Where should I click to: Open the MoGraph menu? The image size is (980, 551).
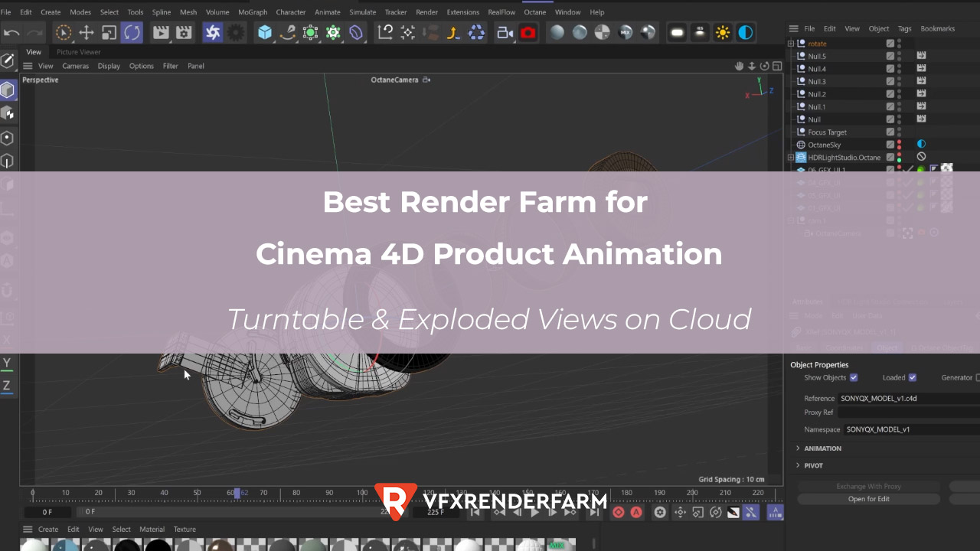pyautogui.click(x=253, y=11)
